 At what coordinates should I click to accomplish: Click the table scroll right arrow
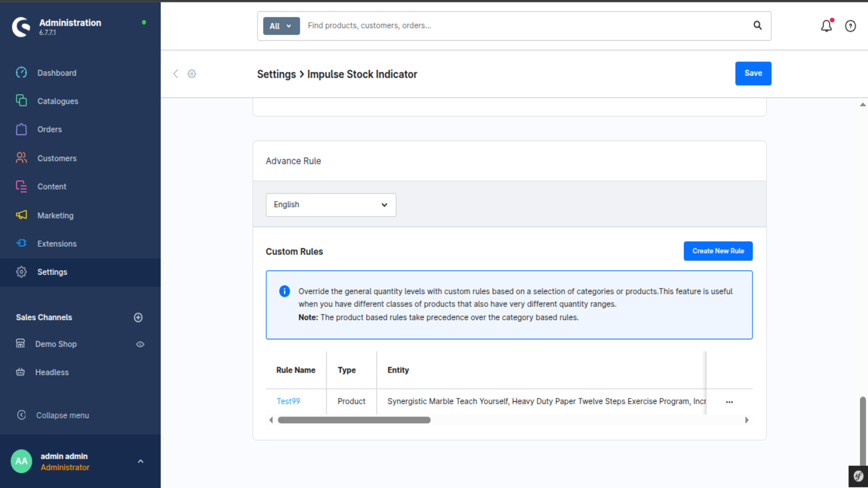(x=747, y=420)
